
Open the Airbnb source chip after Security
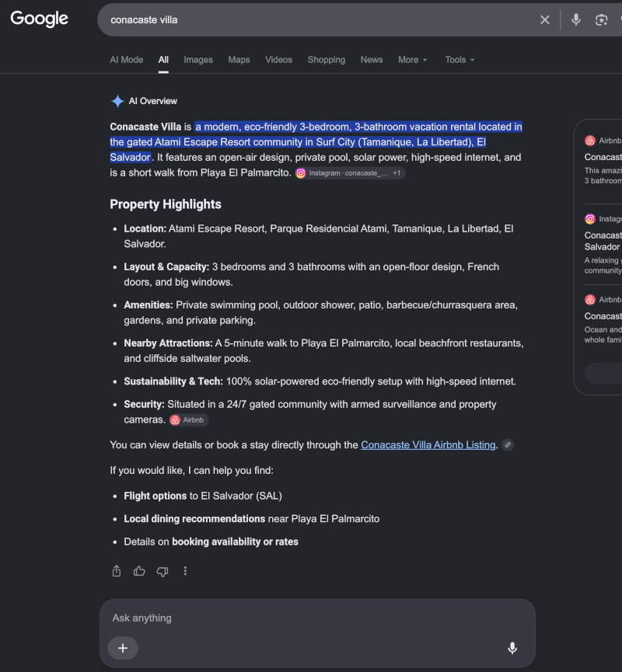click(x=189, y=420)
